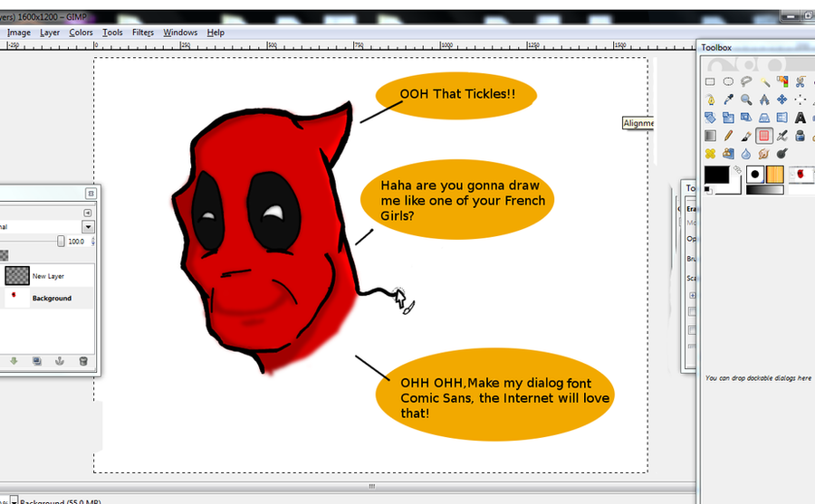The height and width of the screenshot is (504, 815).
Task: Duplicate the layer in the Layers dialog
Action: [37, 361]
